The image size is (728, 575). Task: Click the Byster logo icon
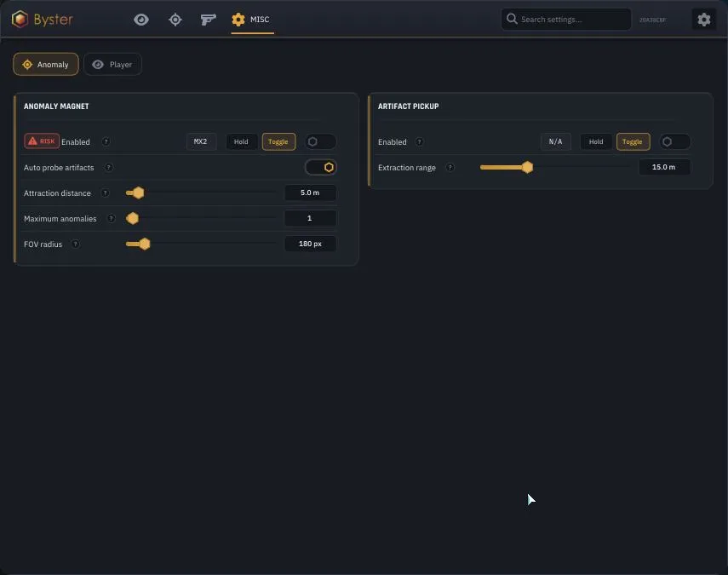point(20,19)
